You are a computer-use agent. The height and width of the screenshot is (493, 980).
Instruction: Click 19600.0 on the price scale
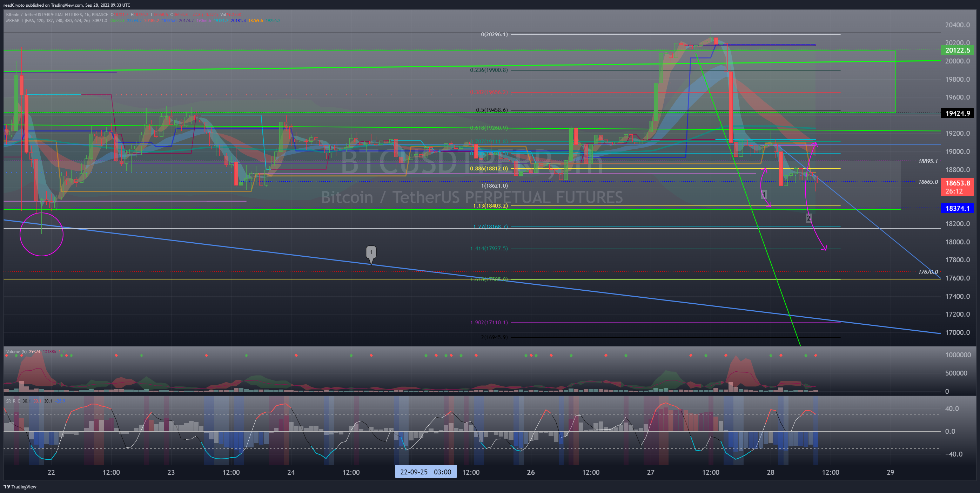click(957, 97)
